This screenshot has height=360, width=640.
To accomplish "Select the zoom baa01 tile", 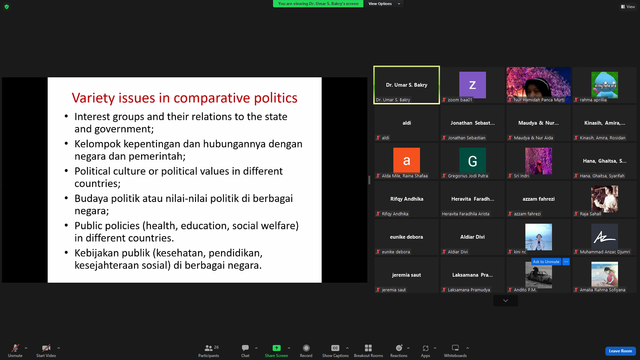I will pyautogui.click(x=472, y=85).
